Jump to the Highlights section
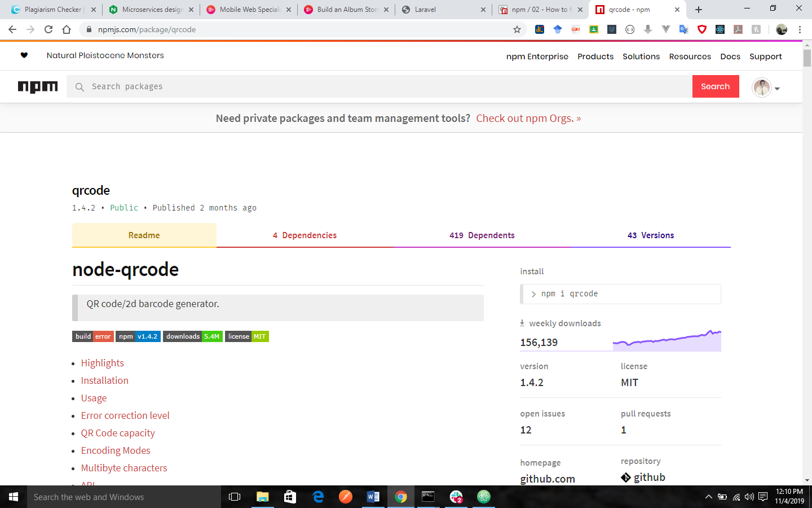The width and height of the screenshot is (812, 508). 103,363
